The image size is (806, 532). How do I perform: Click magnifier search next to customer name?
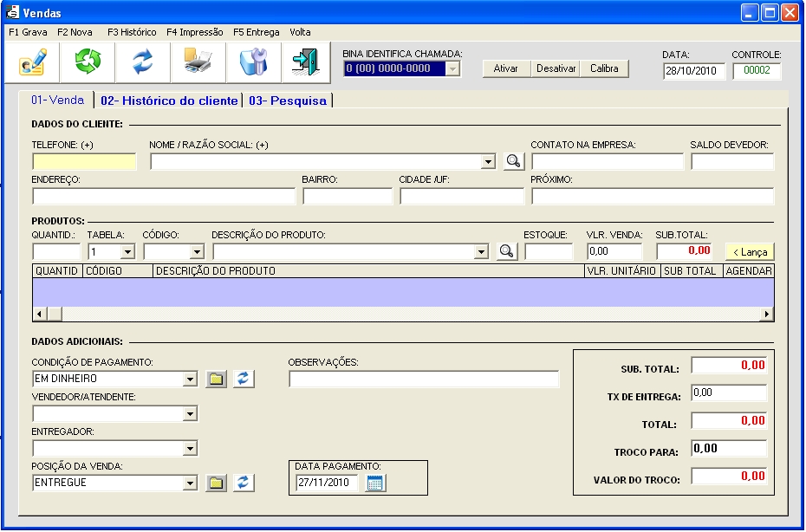514,161
